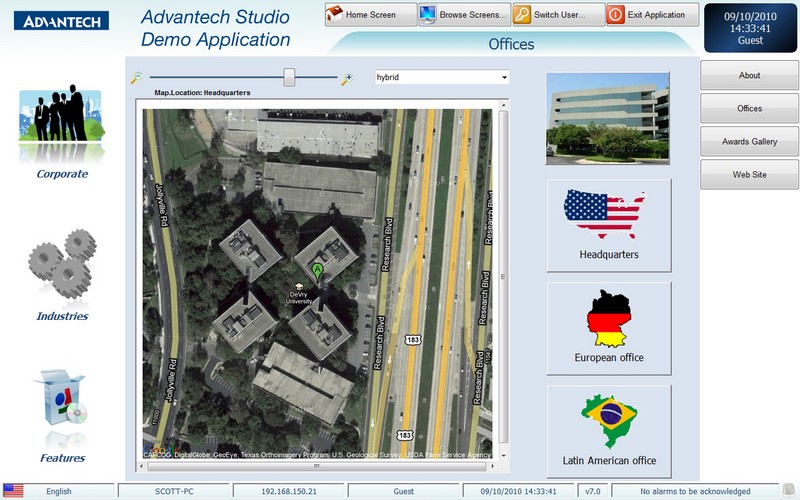Image resolution: width=800 pixels, height=500 pixels.
Task: Click the Guest status bar field
Action: tap(404, 491)
